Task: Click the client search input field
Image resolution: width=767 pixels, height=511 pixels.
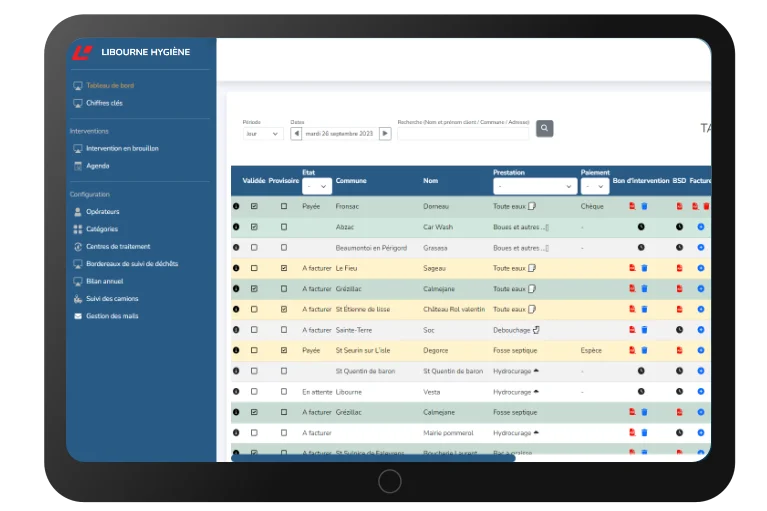Action: click(x=463, y=134)
